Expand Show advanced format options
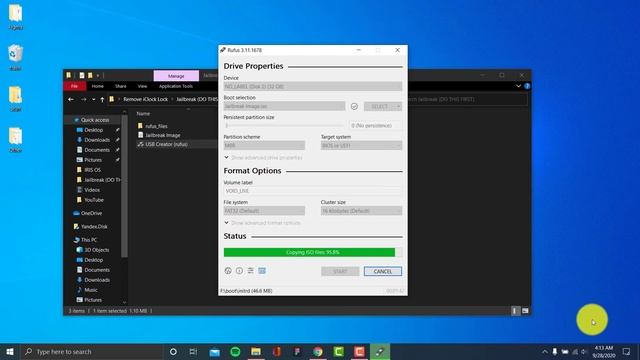 (x=262, y=223)
